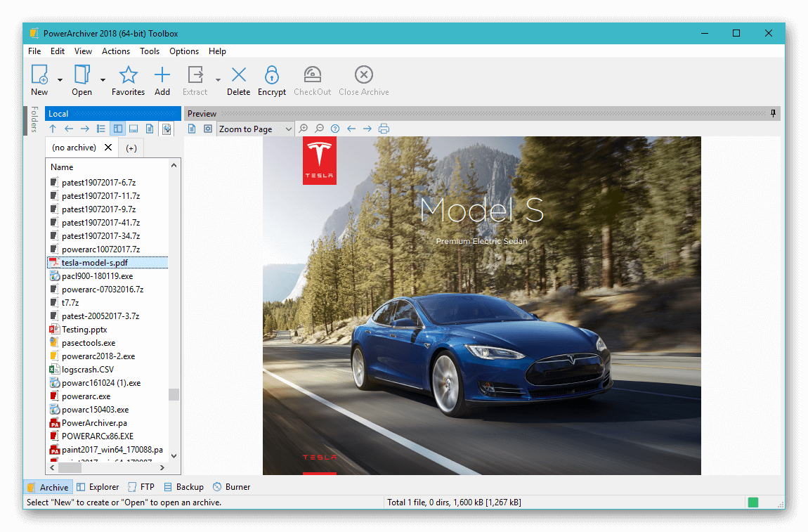Zoom in on the preview

[304, 129]
